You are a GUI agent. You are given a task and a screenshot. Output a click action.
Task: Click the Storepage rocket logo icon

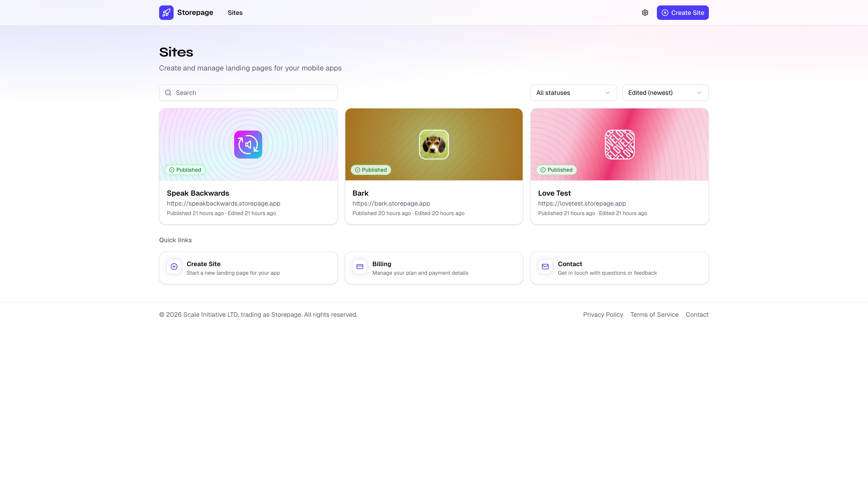point(166,12)
